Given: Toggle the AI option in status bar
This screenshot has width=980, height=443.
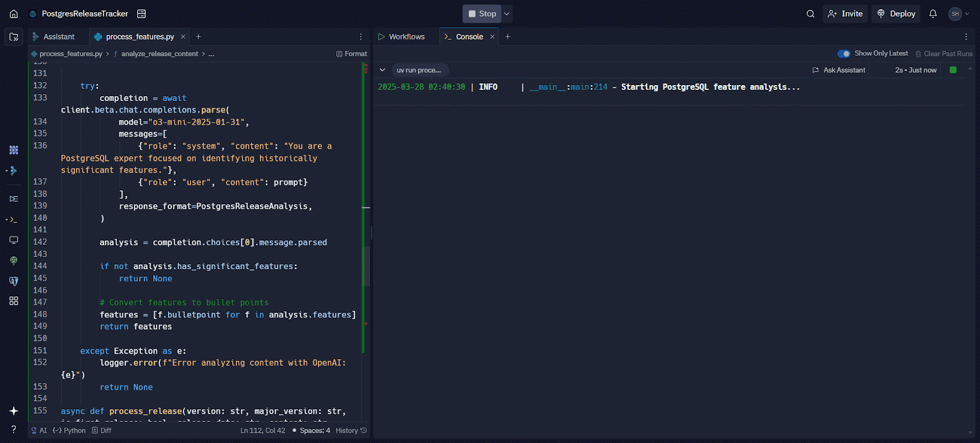Looking at the screenshot, I should click(39, 430).
